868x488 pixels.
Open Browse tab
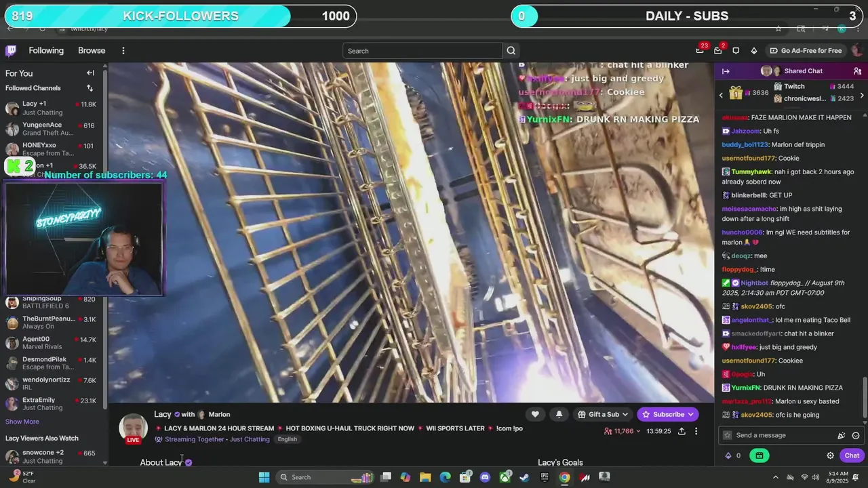[x=92, y=51]
